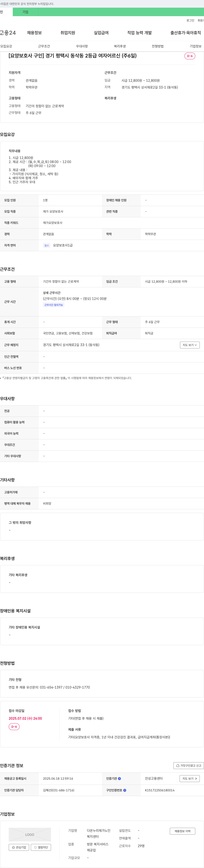Click the 모집 인원 value 1명
The height and width of the screenshot is (868, 204).
click(45, 200)
